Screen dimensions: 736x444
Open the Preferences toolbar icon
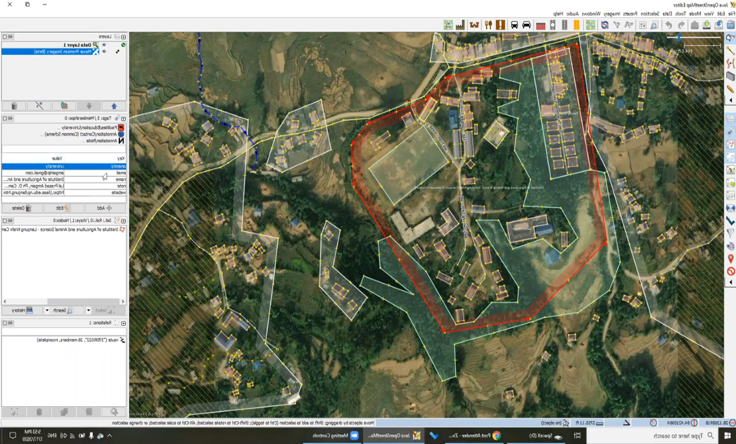pyautogui.click(x=643, y=25)
